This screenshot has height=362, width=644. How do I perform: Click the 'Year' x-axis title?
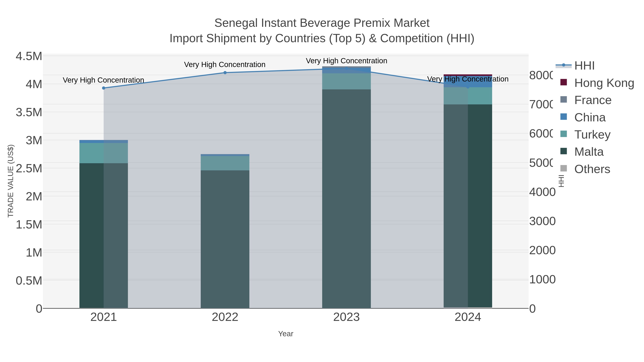[286, 334]
